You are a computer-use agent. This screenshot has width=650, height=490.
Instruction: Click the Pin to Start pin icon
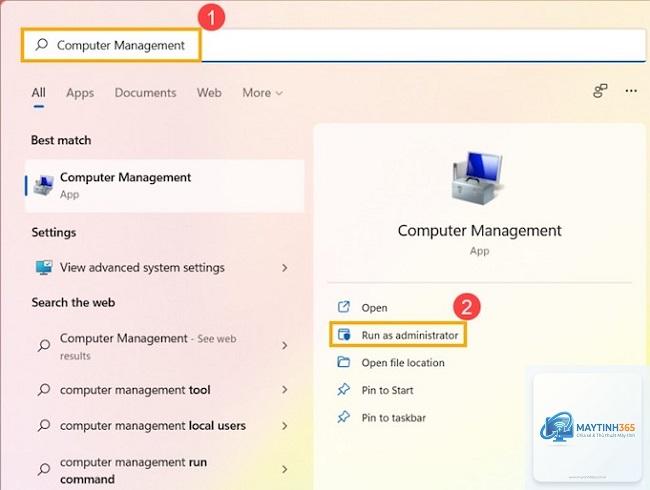[344, 390]
